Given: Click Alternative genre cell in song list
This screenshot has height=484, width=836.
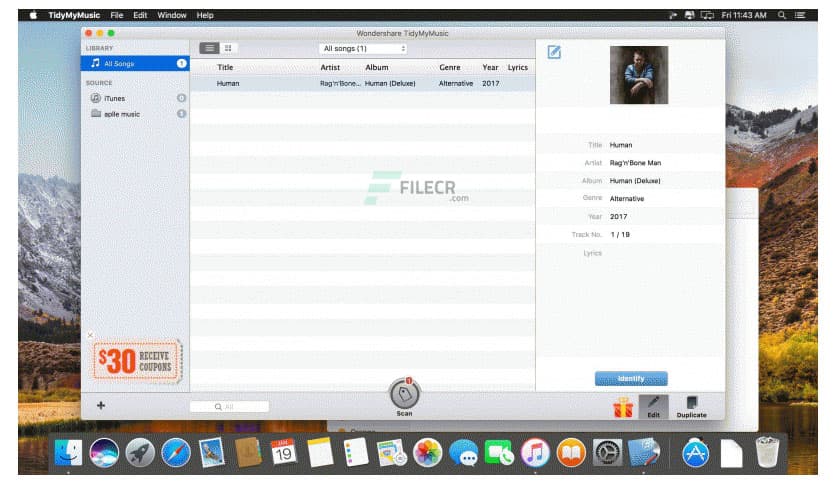Looking at the screenshot, I should coord(456,84).
